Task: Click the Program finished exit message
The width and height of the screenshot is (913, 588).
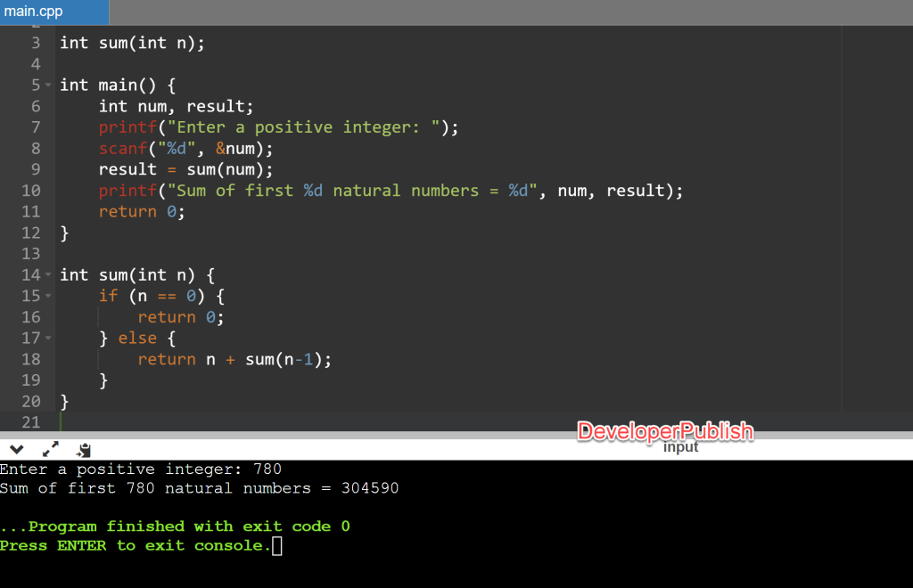Action: point(174,526)
